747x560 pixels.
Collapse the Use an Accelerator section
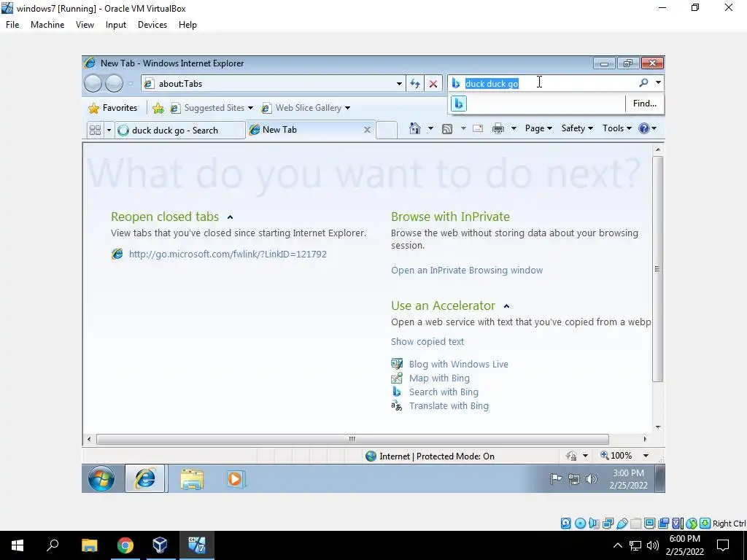[x=506, y=306]
